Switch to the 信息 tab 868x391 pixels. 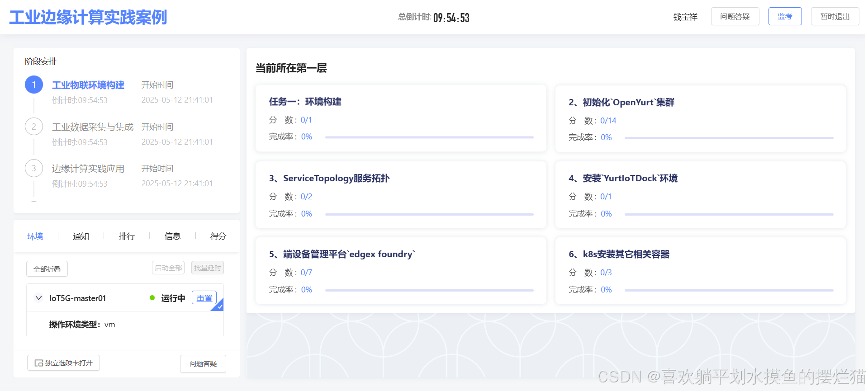click(x=172, y=236)
